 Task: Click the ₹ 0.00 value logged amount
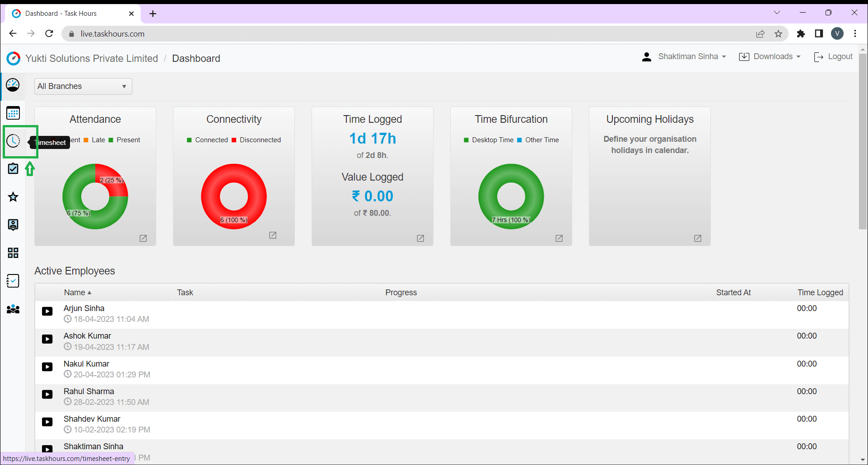point(373,196)
